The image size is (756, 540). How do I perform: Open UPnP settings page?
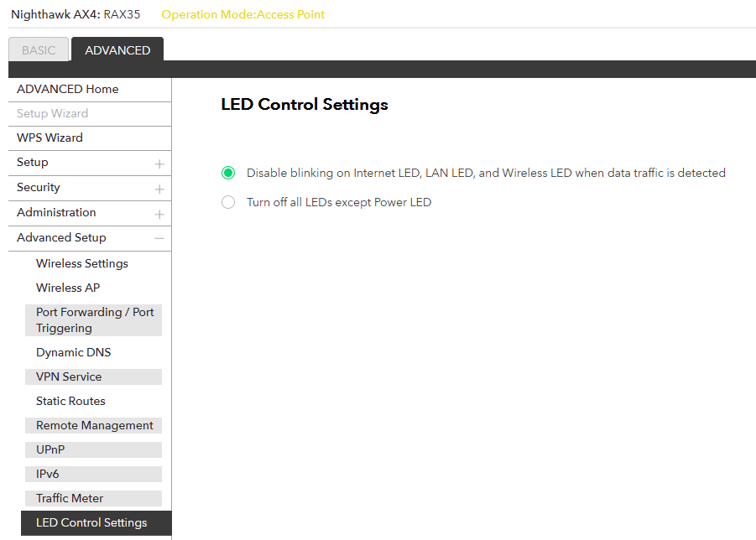click(50, 449)
